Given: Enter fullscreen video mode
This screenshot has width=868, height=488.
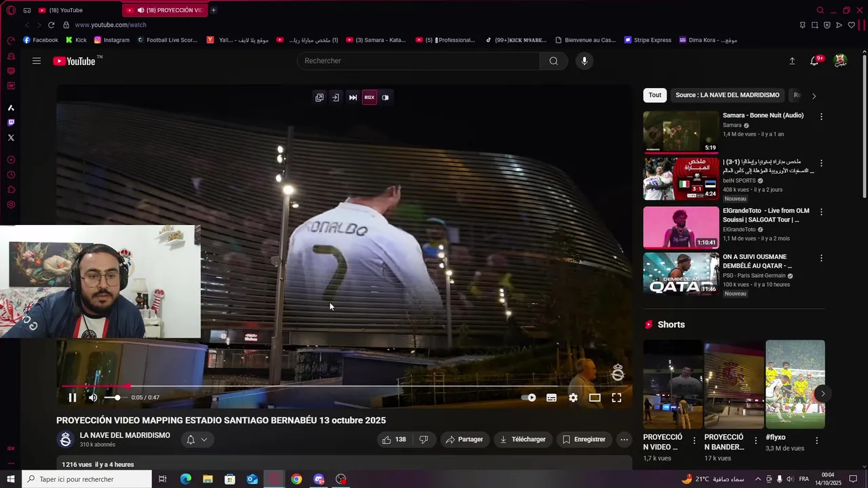Looking at the screenshot, I should (x=616, y=398).
